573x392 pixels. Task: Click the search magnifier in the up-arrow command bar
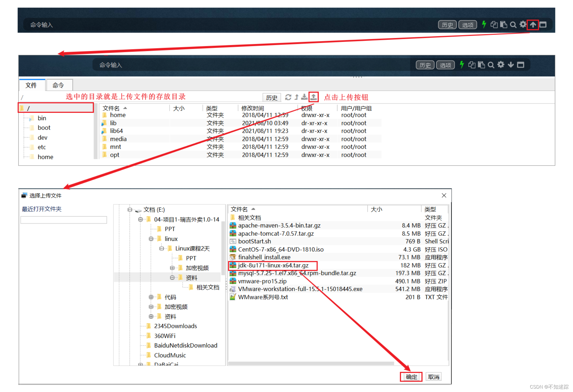tap(513, 25)
